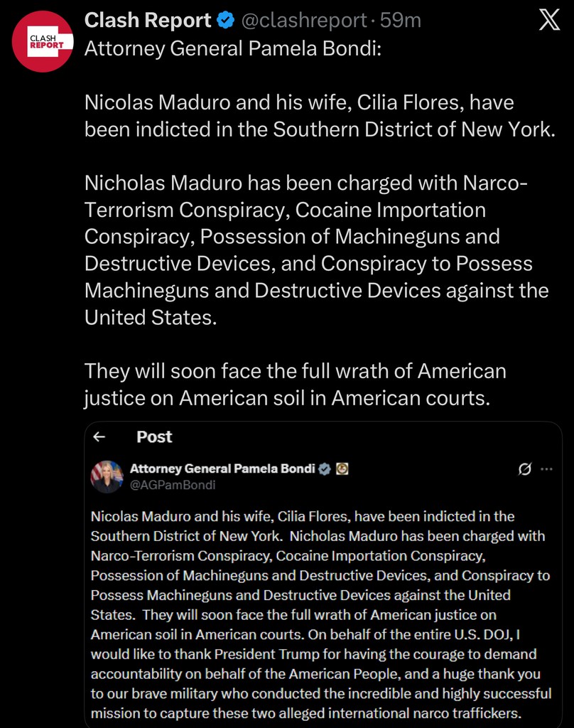The height and width of the screenshot is (728, 574).
Task: Click the 'indicted in the Southern District' paragraph
Action: point(318,116)
